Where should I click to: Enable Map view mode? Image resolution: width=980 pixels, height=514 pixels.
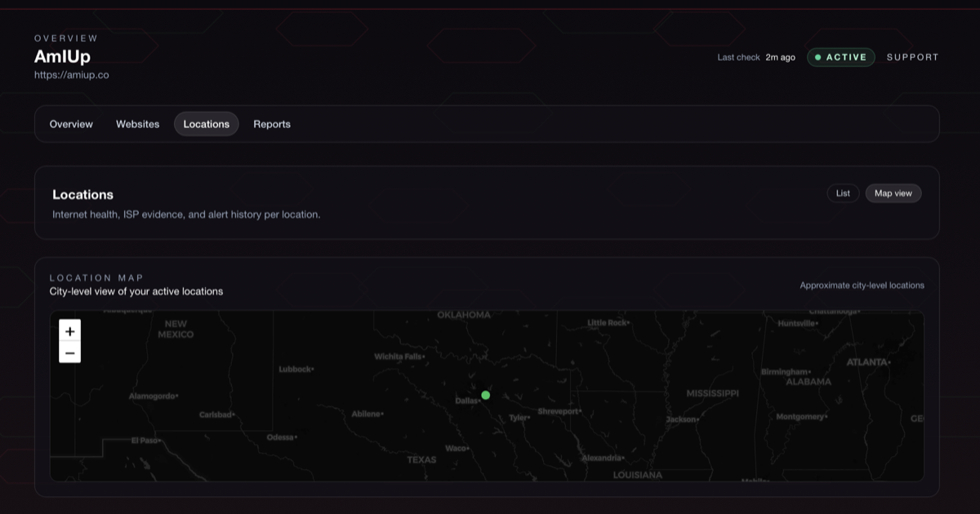[x=893, y=193]
